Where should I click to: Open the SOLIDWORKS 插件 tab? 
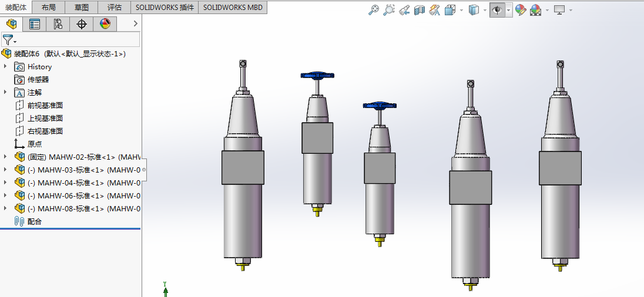click(x=165, y=8)
